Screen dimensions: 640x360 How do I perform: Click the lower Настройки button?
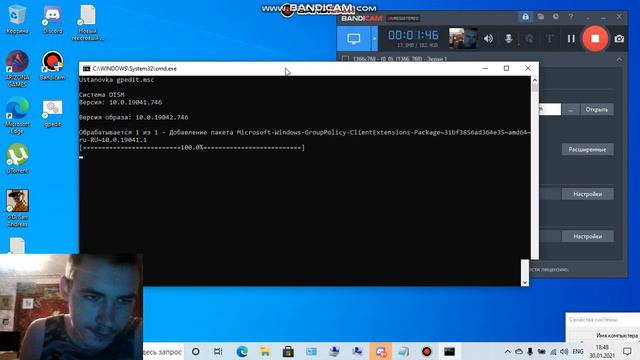pyautogui.click(x=587, y=236)
